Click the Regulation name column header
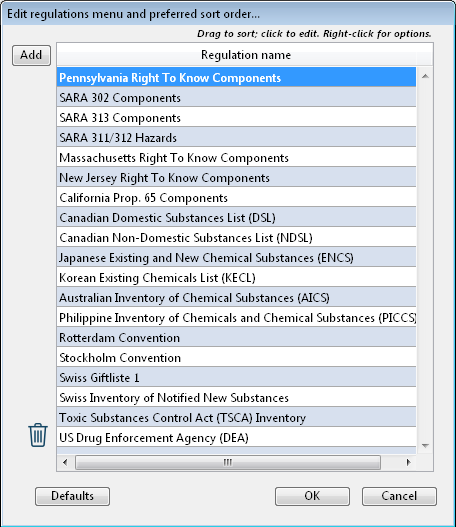 pos(245,55)
